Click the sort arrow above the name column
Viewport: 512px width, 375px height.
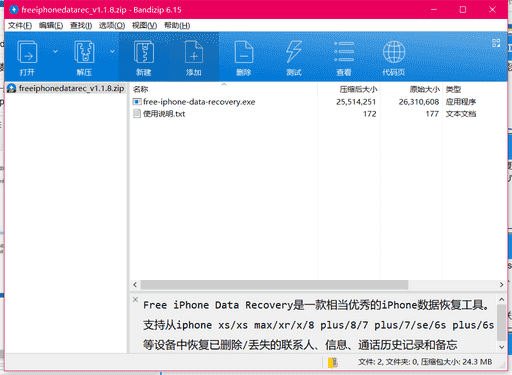coord(224,85)
